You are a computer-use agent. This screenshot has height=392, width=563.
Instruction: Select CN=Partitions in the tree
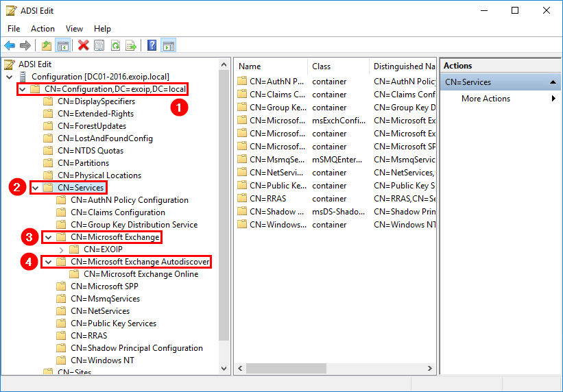83,163
